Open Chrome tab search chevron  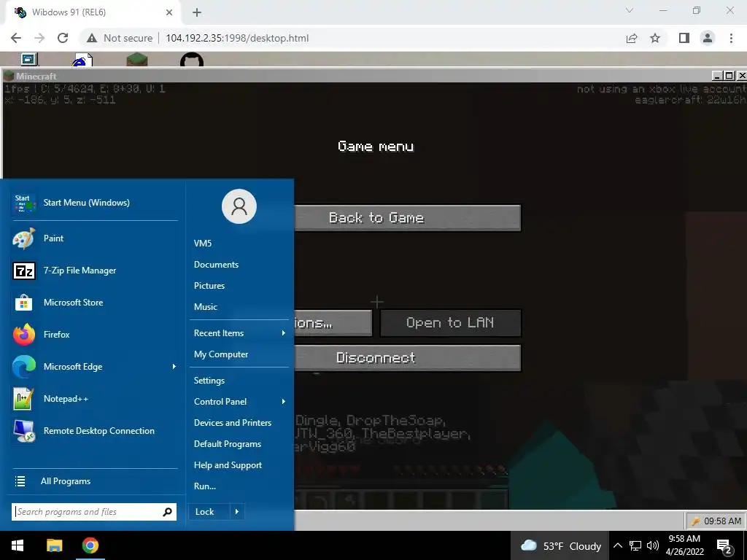coord(630,10)
